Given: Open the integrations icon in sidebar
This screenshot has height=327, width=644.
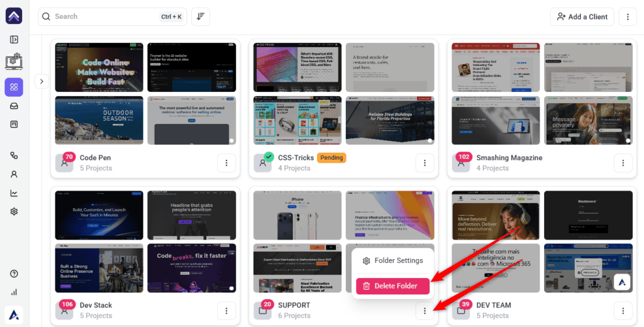Looking at the screenshot, I should point(14,155).
